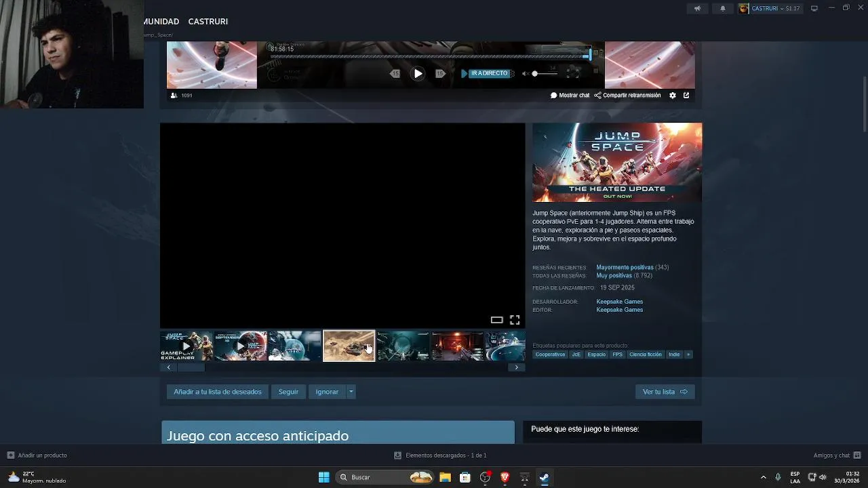868x488 pixels.
Task: Show hidden system tray icons
Action: click(764, 477)
